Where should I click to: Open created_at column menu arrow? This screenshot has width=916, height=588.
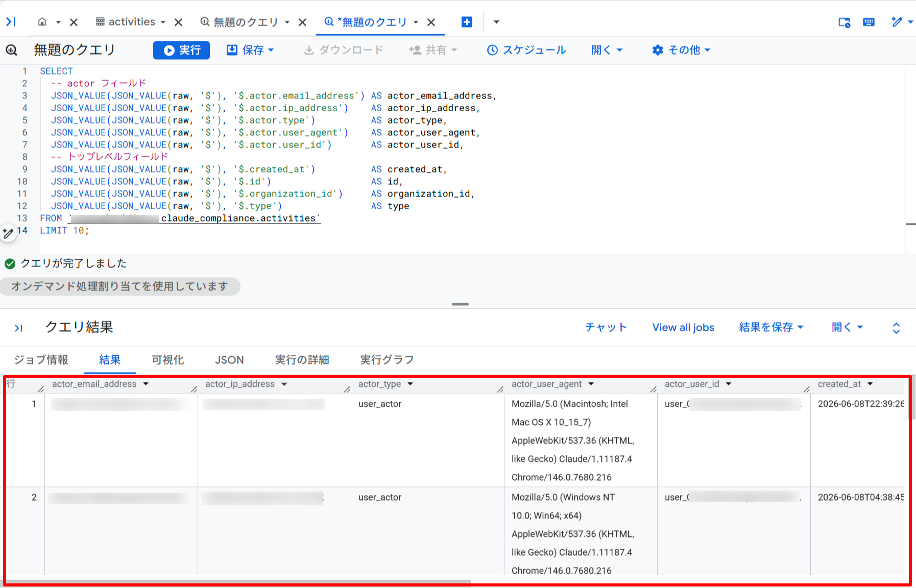tap(870, 384)
